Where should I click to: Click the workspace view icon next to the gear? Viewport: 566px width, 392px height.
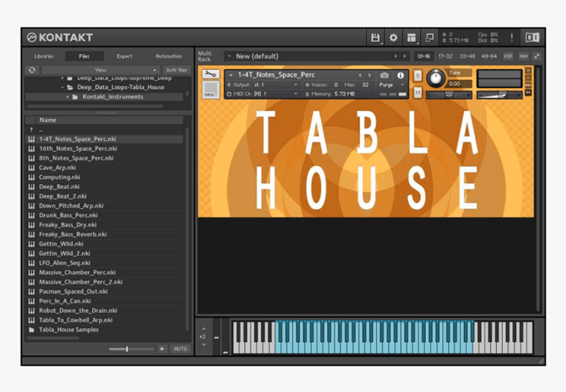[x=411, y=37]
